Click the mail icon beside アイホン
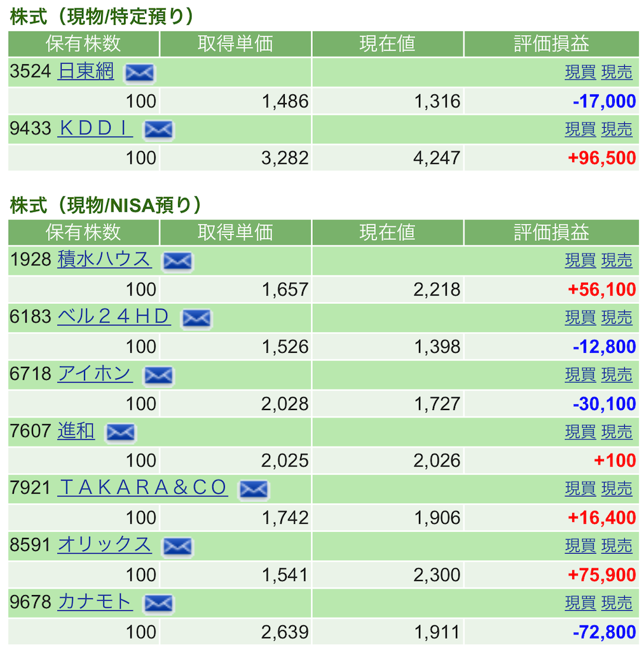Viewport: 644px width, 651px height. pos(158,376)
